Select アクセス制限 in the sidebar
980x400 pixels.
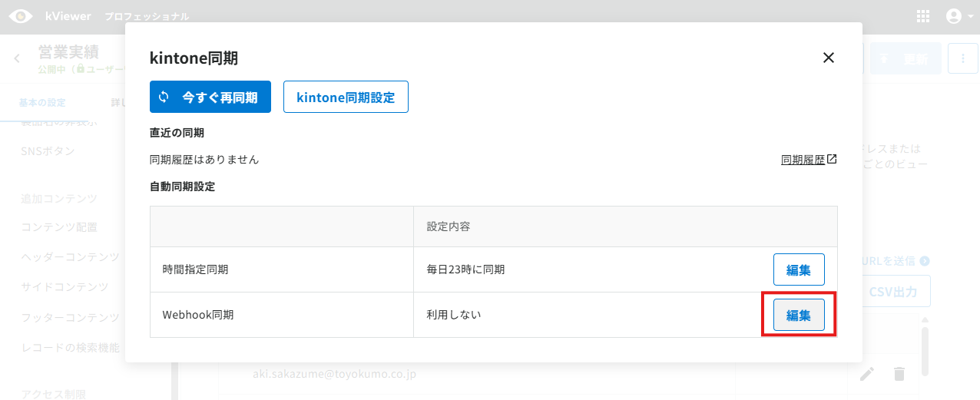click(x=53, y=394)
